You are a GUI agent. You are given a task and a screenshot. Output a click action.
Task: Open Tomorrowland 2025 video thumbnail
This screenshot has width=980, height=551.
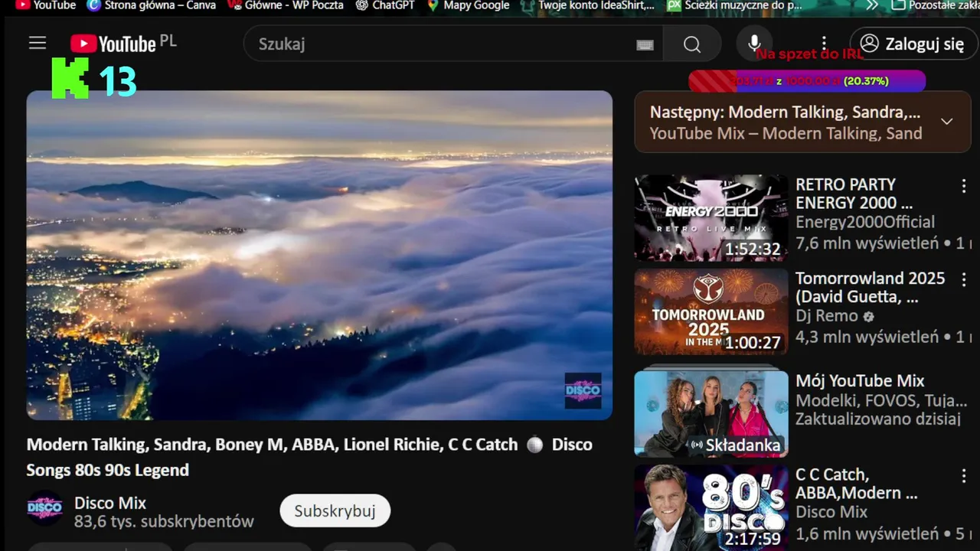coord(711,311)
